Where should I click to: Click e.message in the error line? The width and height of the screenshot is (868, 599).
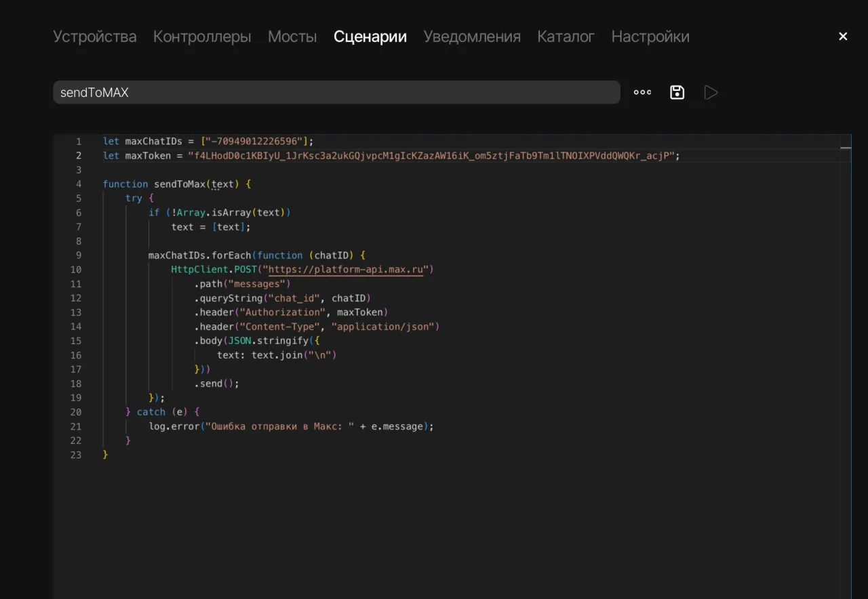coord(397,426)
